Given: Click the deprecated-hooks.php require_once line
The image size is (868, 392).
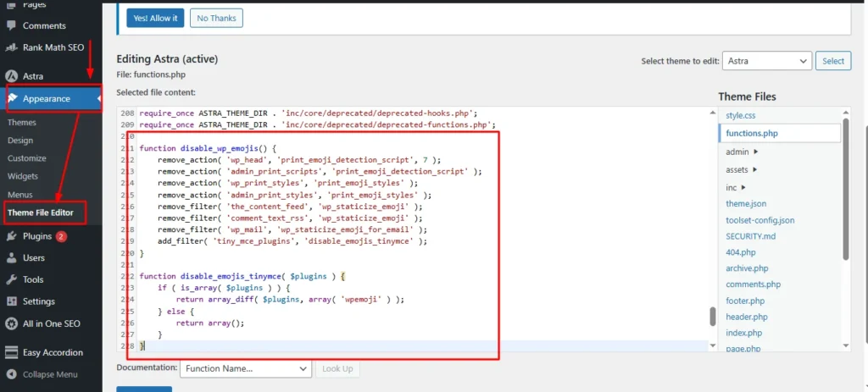Looking at the screenshot, I should coord(309,113).
